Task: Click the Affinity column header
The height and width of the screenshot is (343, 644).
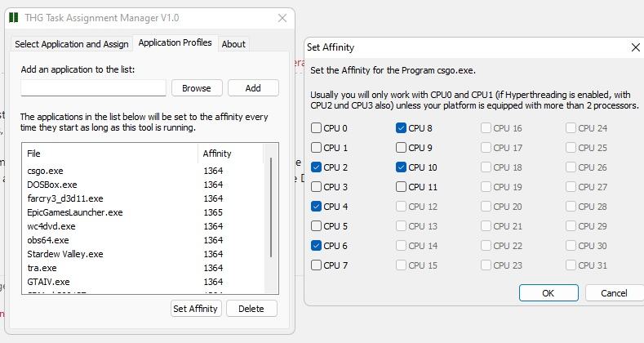Action: click(x=230, y=154)
